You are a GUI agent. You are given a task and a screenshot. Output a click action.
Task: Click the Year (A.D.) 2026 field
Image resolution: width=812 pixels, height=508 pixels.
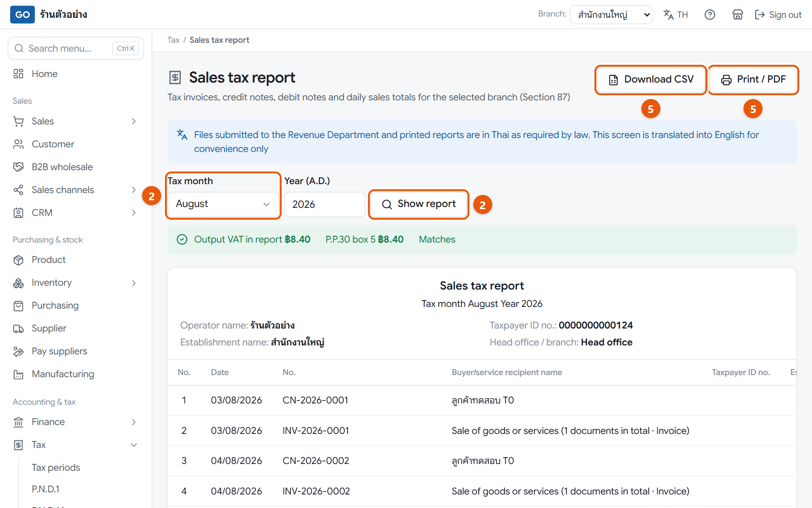[x=324, y=204]
